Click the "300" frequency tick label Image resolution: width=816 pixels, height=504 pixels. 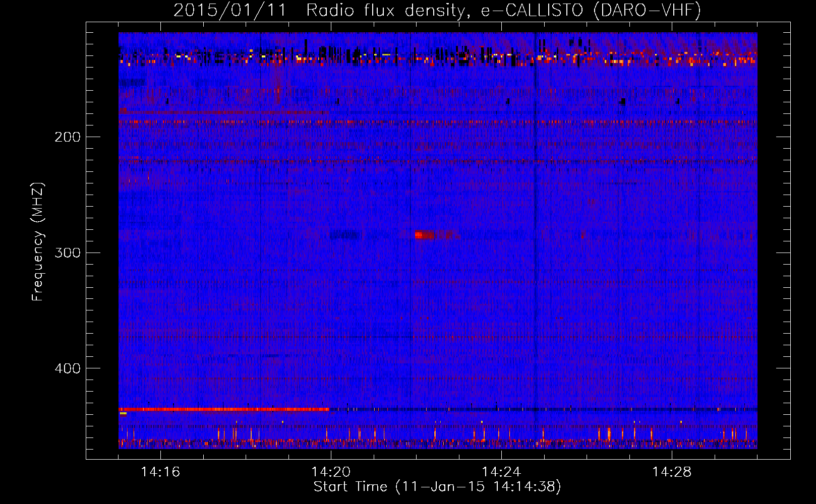click(68, 253)
